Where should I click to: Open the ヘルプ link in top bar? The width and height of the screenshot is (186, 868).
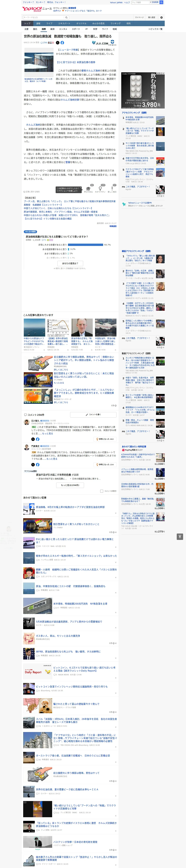(x=127, y=2)
